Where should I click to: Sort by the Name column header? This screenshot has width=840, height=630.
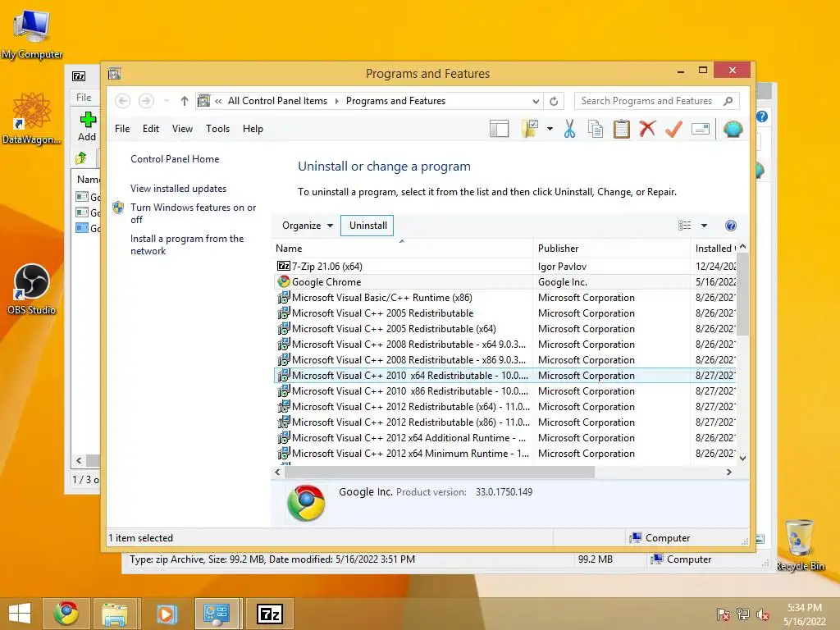pos(402,249)
